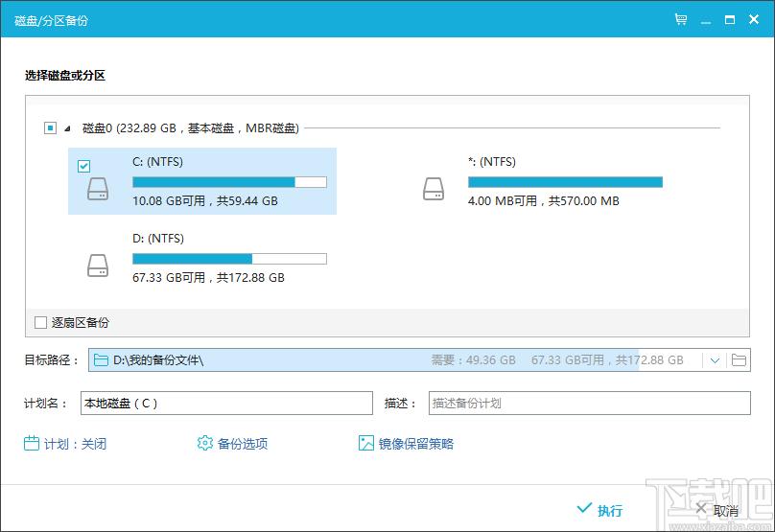Click the D: drive disk icon
Screen dimensions: 775x532
(98, 266)
